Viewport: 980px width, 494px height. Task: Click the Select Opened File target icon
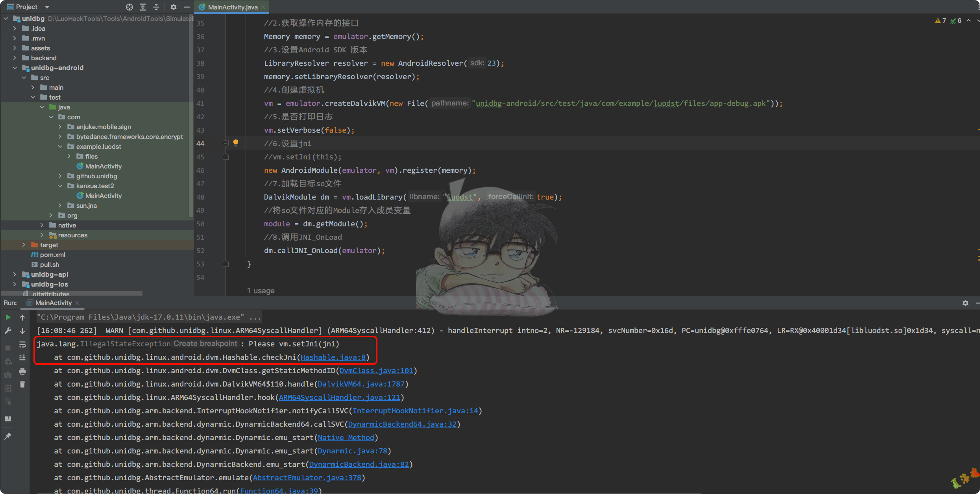129,7
